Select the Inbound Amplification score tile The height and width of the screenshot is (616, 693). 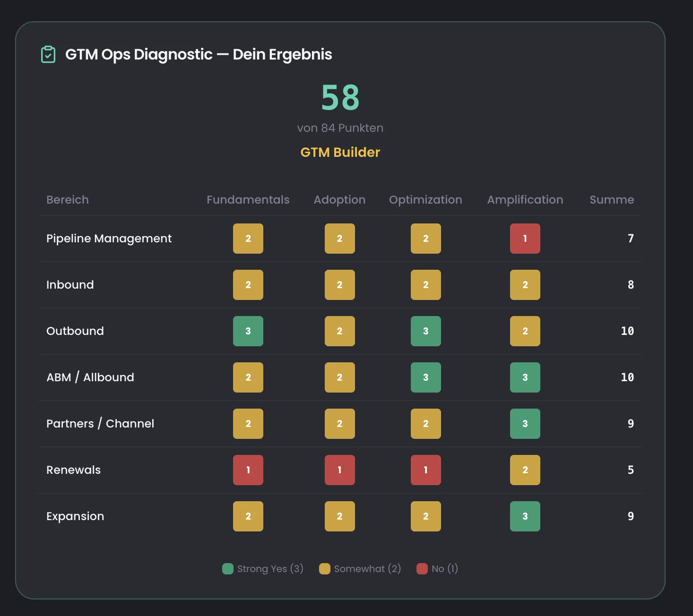(525, 285)
